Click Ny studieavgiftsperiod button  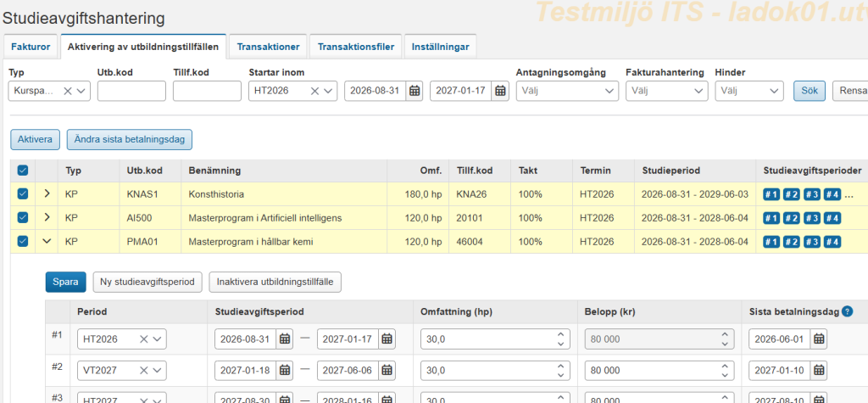point(147,282)
